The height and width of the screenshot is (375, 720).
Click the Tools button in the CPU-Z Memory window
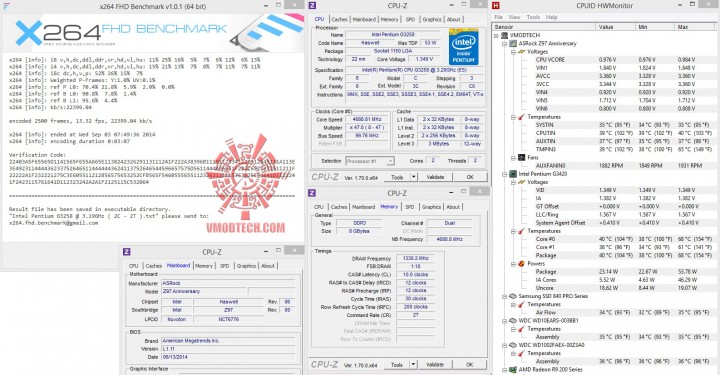click(x=397, y=364)
